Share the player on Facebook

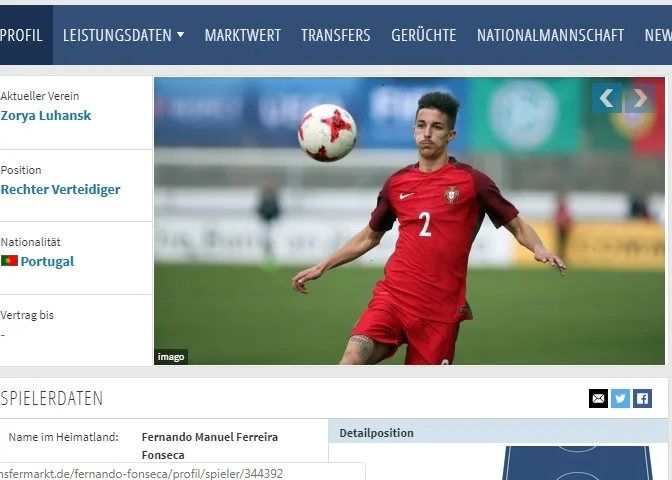pos(642,399)
